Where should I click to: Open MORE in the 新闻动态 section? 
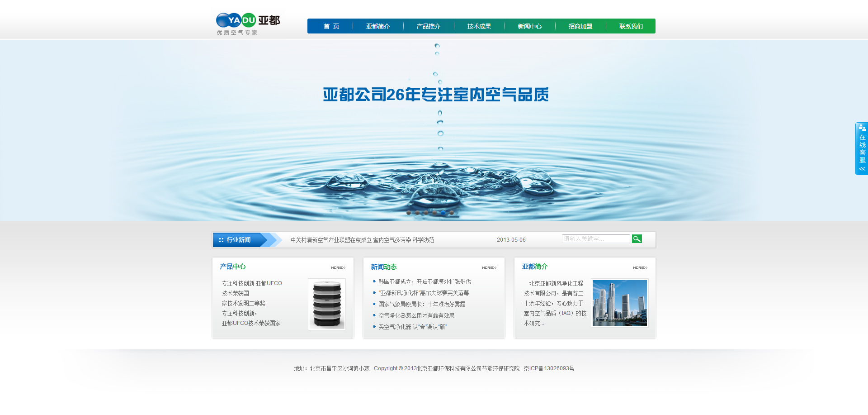coord(489,267)
